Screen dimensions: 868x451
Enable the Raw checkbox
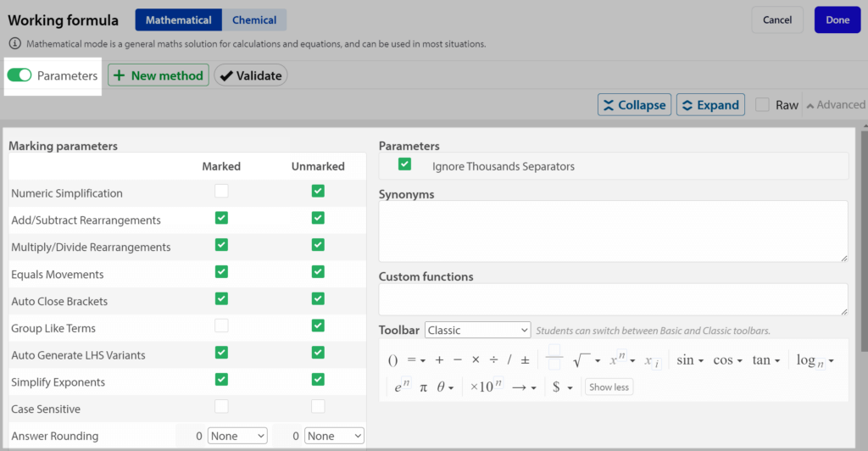pyautogui.click(x=762, y=104)
